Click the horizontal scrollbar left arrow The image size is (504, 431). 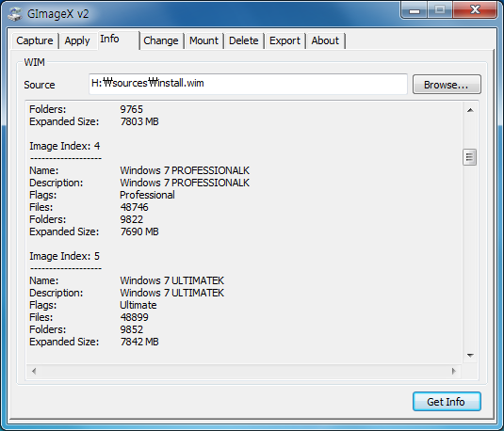[x=34, y=372]
